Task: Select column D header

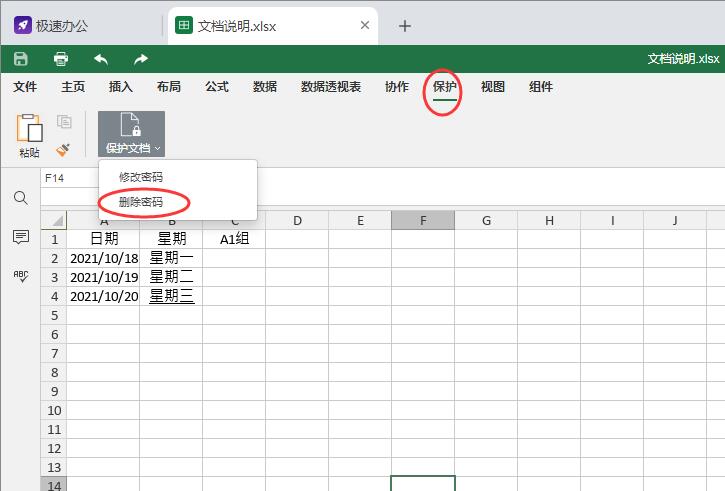Action: click(297, 221)
